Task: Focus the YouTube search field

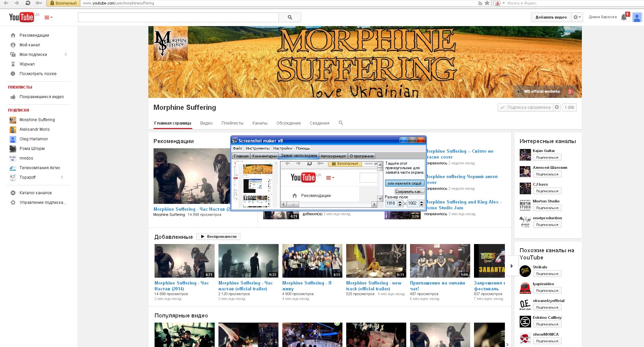Action: click(x=178, y=17)
